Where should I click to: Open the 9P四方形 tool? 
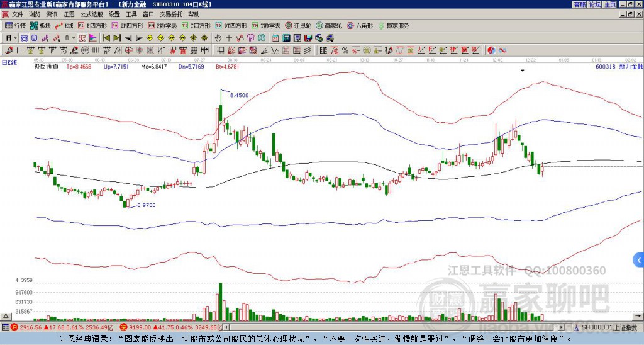(x=127, y=25)
